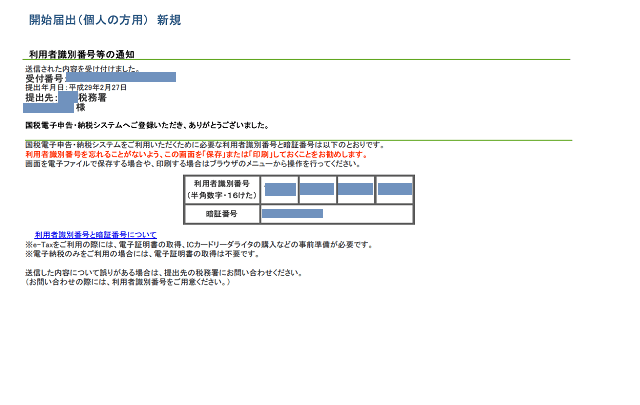Click the redacted 暗証番号 value
Screen dimensions: 640x405
point(292,214)
